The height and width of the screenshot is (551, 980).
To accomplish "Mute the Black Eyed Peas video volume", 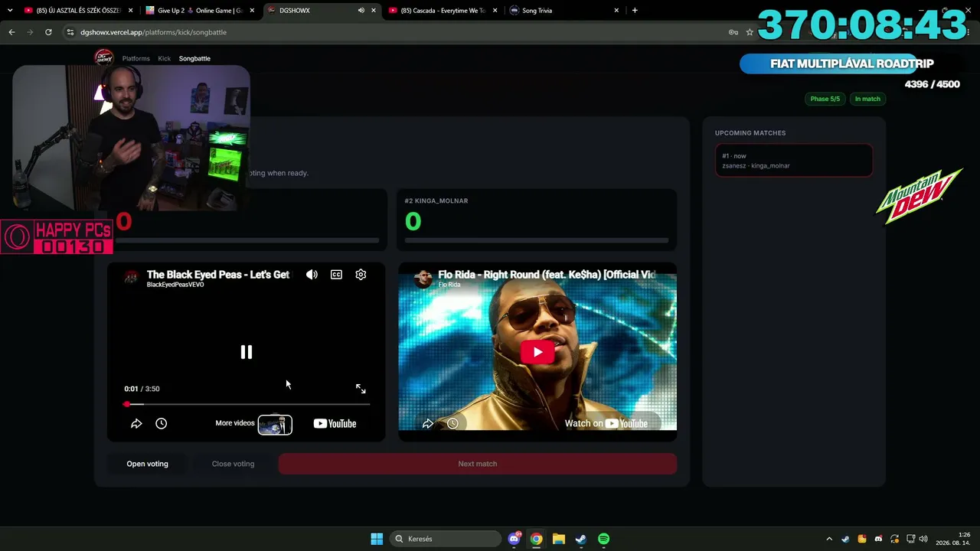I will click(312, 275).
